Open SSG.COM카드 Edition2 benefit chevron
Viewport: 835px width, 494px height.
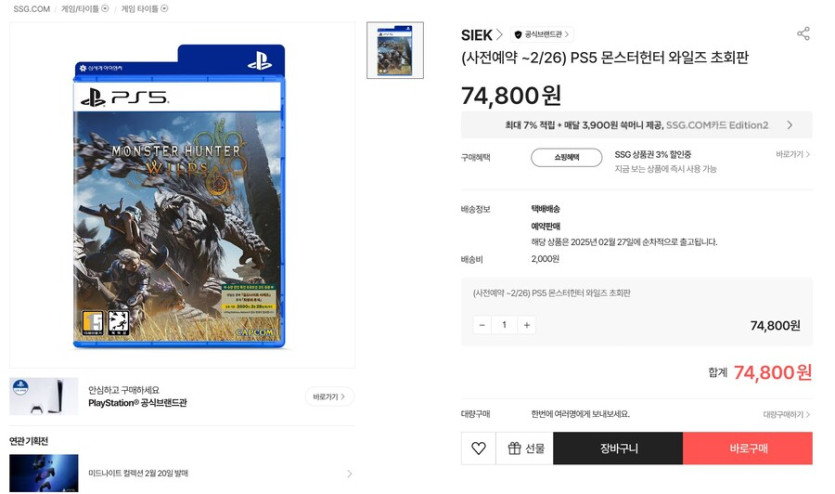click(x=790, y=125)
